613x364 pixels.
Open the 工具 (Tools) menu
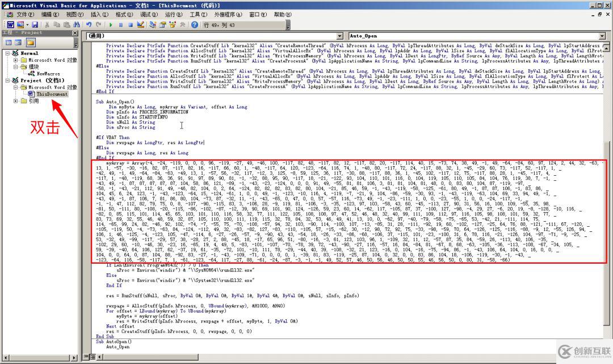tap(198, 14)
